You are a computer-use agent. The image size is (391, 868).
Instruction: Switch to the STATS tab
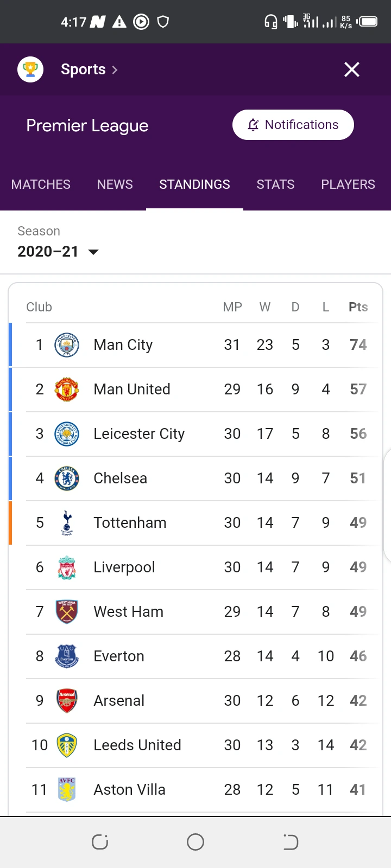click(275, 184)
